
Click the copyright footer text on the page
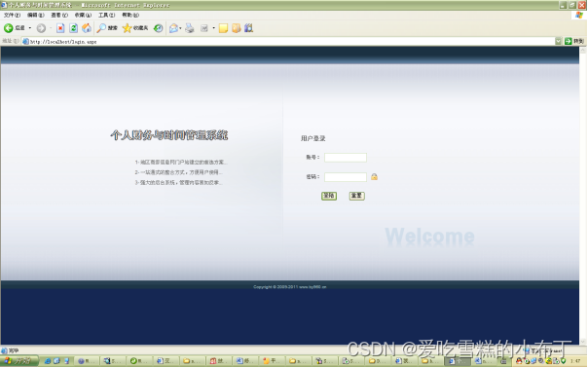pyautogui.click(x=290, y=287)
